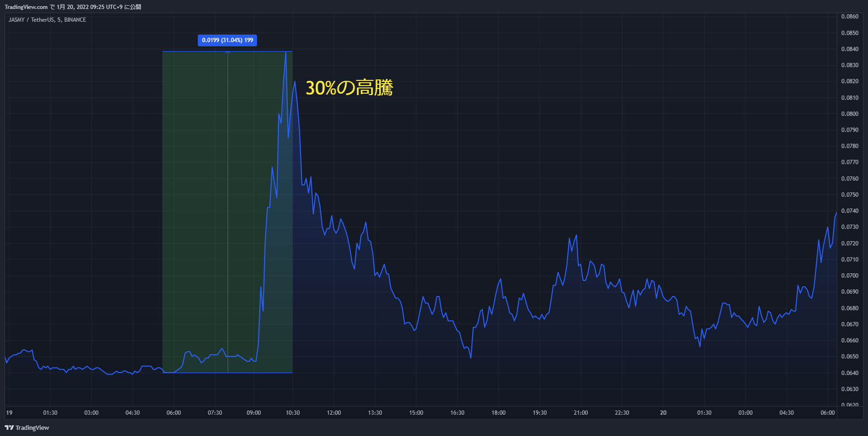This screenshot has width=868, height=436.
Task: Click the 03:00 time label after date 19
Action: point(91,413)
